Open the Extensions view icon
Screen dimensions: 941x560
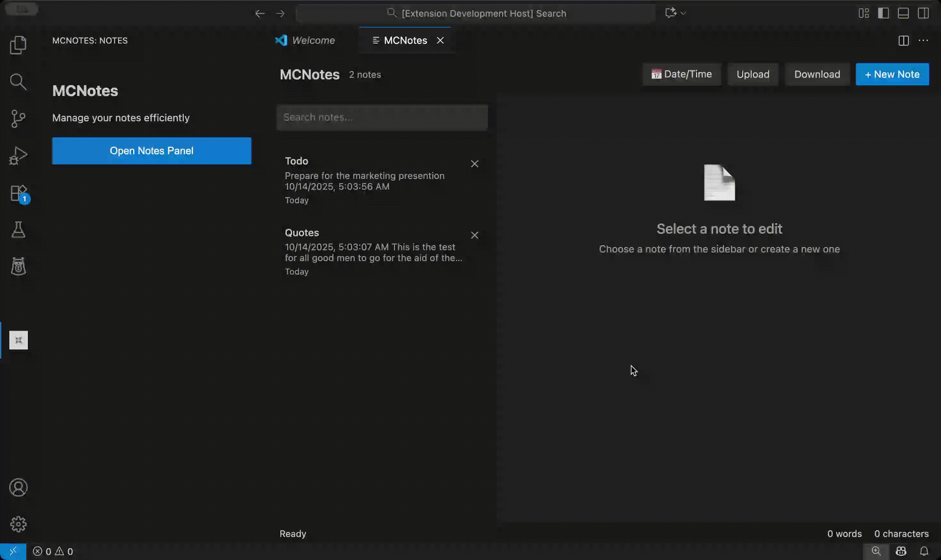(18, 193)
